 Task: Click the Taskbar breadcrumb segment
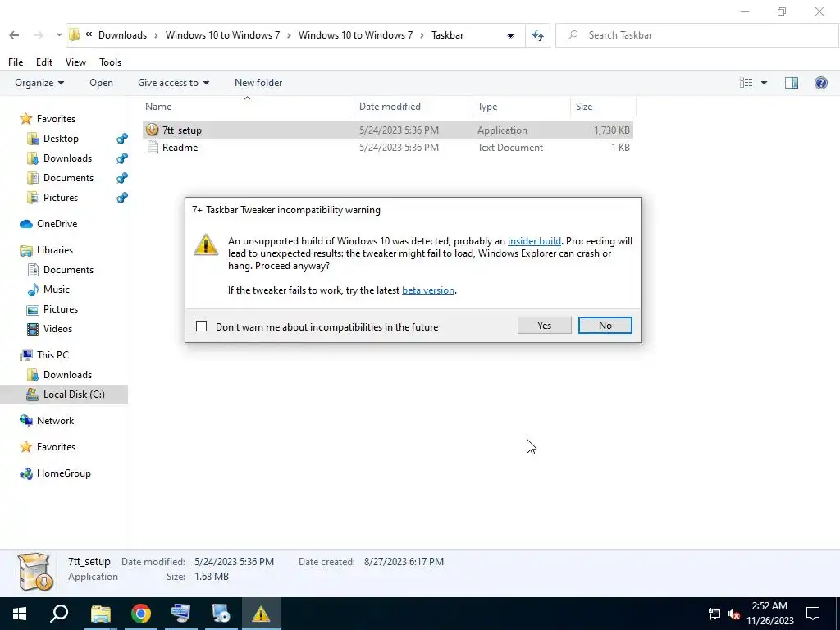pyautogui.click(x=447, y=35)
